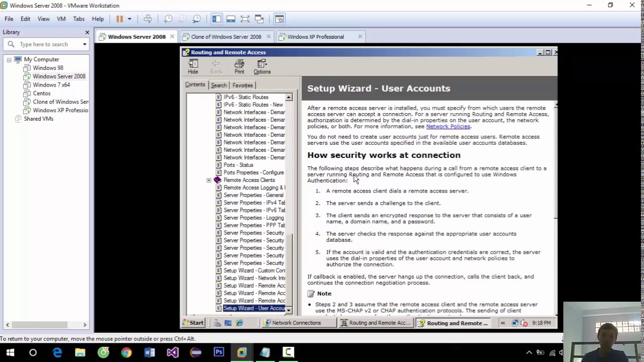This screenshot has width=644, height=362.
Task: Pause the virtual machine with pause icon
Action: click(120, 19)
